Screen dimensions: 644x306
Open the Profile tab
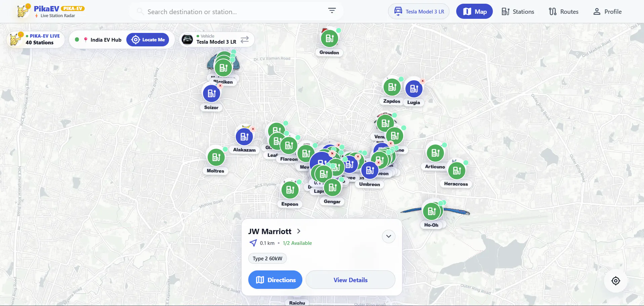607,11
